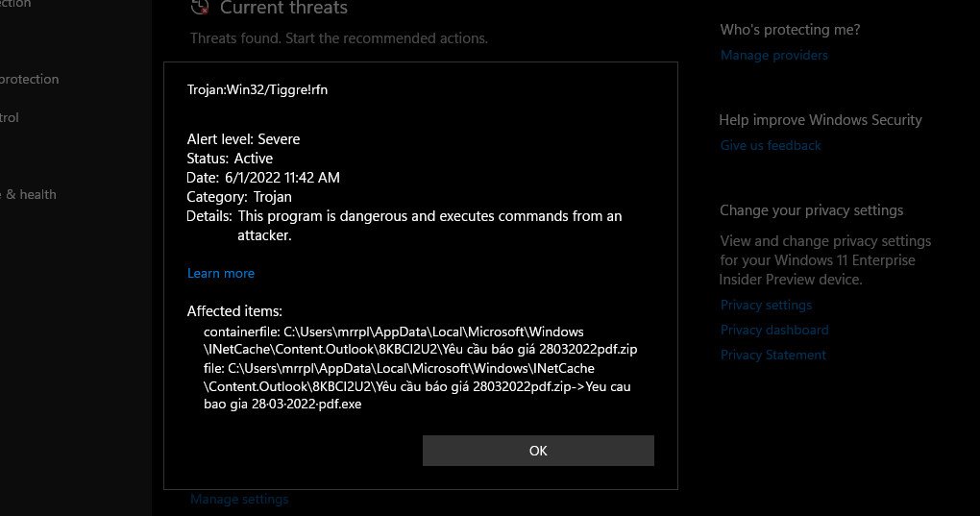Viewport: 980px width, 516px height.
Task: Click the Current threats shield icon
Action: coord(200,7)
